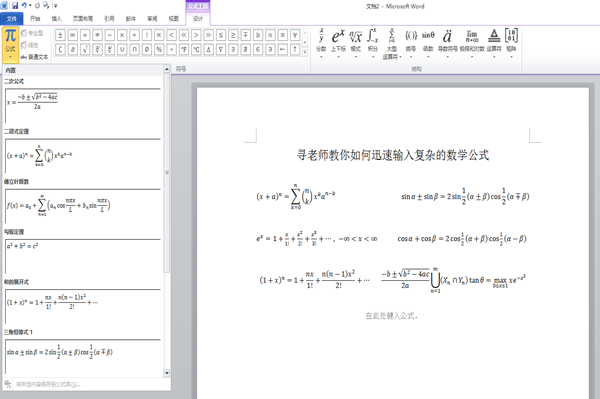Insert the multiplication × symbol
The height and width of the screenshot is (399, 600).
point(122,36)
